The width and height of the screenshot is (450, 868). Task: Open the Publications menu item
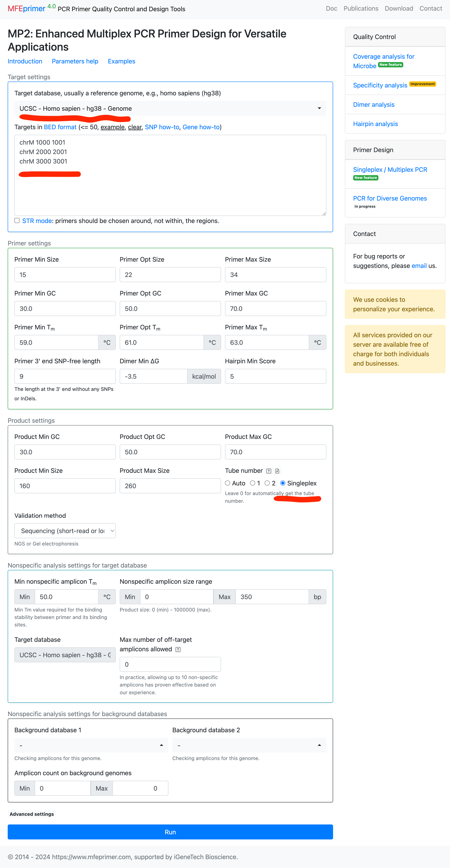[x=361, y=8]
